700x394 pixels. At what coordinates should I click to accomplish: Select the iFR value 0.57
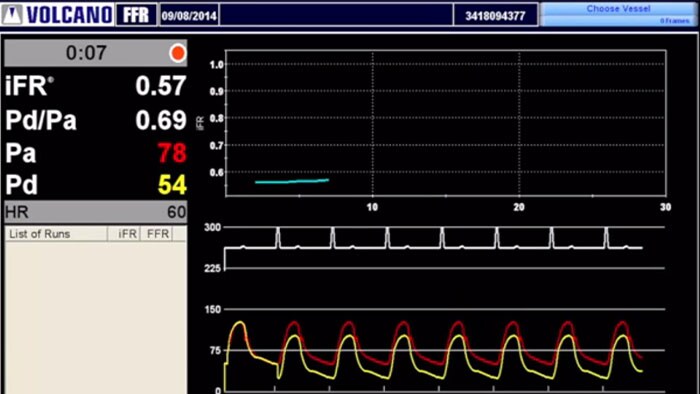tap(161, 86)
